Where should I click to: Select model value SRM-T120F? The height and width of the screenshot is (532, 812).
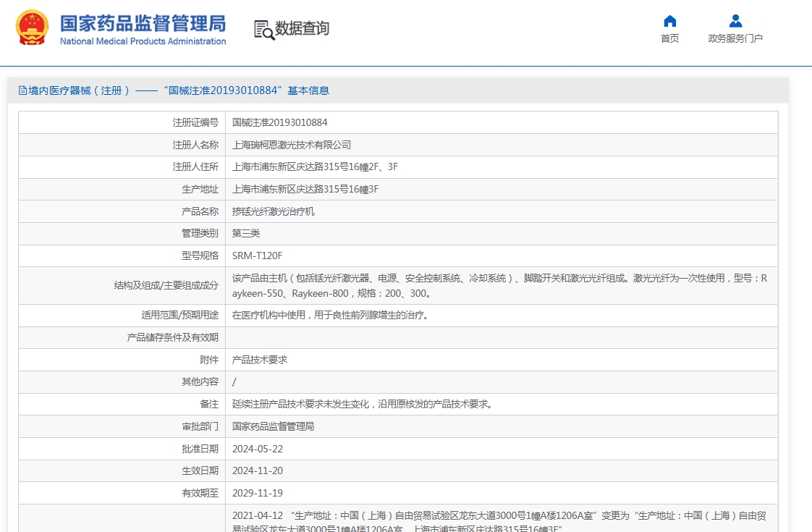pyautogui.click(x=258, y=256)
